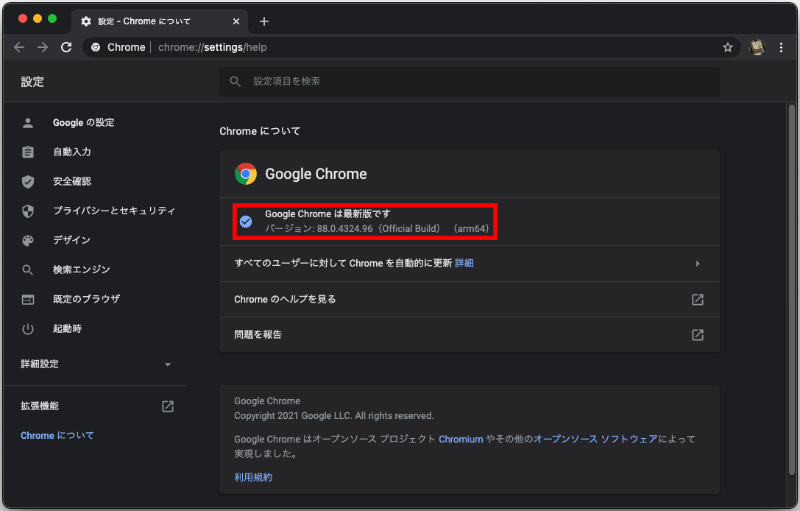The height and width of the screenshot is (511, 800).
Task: Click external link icon beside 拡張機能
Action: pos(168,406)
